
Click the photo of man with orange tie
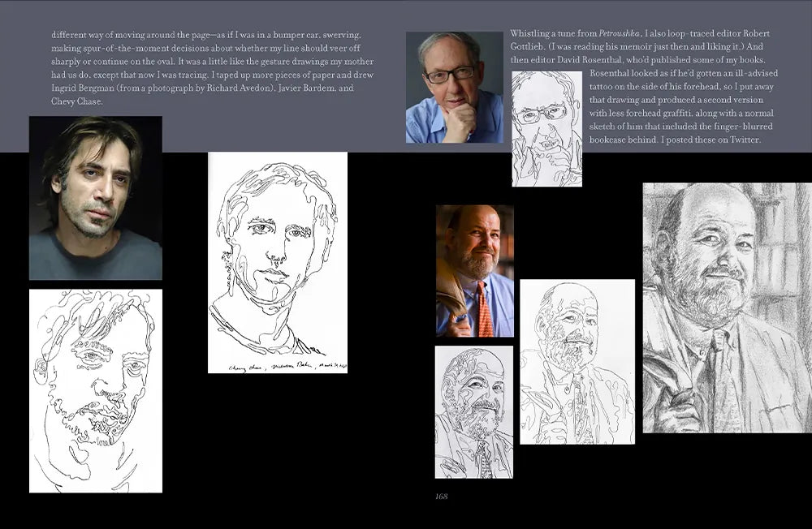[x=474, y=270]
